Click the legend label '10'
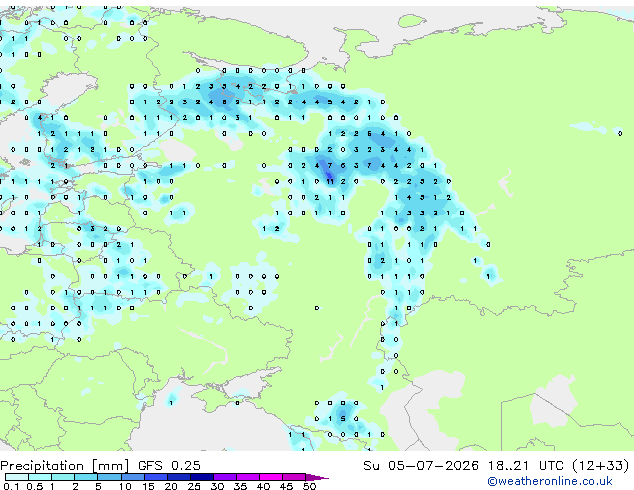Viewport: 634px width, 490px height. coord(125,486)
